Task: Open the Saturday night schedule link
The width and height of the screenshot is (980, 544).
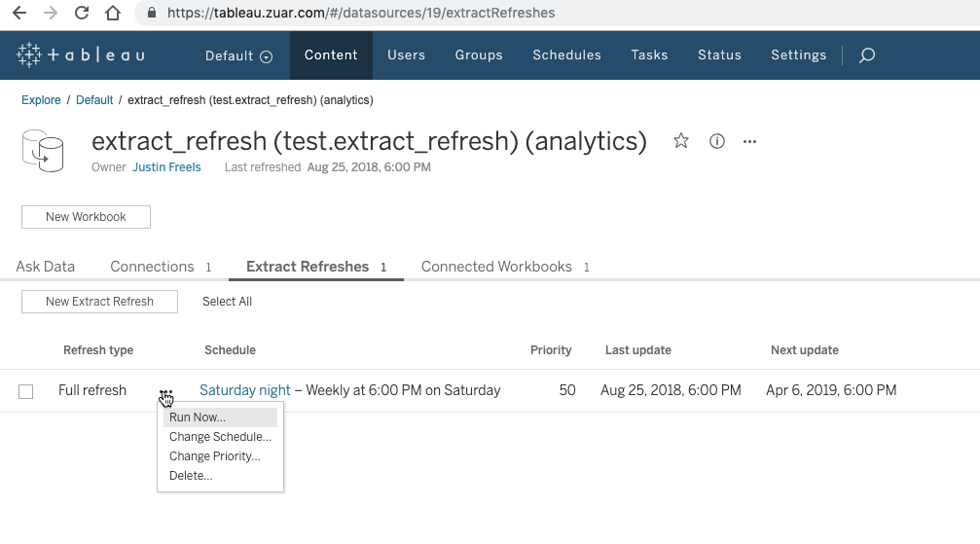Action: [x=245, y=390]
